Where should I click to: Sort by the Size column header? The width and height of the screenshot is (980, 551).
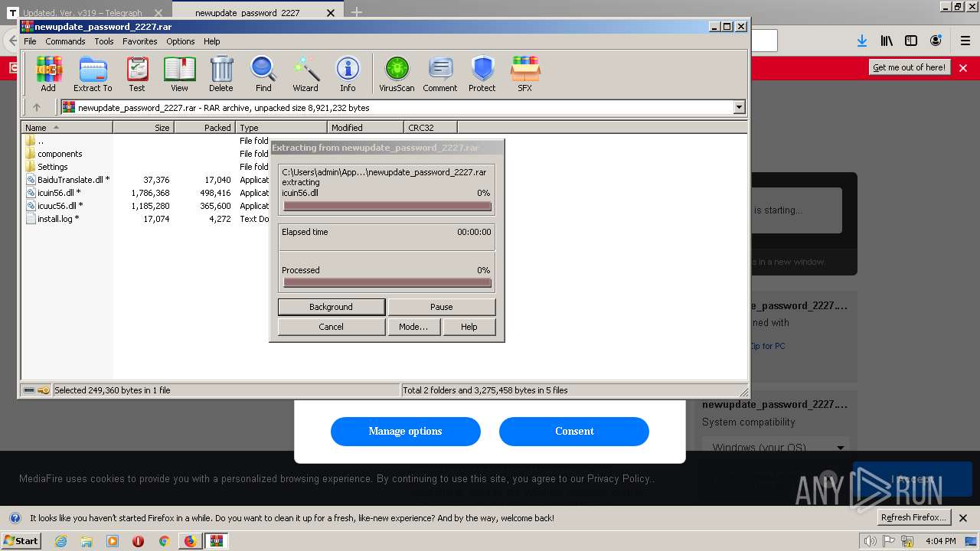[144, 128]
